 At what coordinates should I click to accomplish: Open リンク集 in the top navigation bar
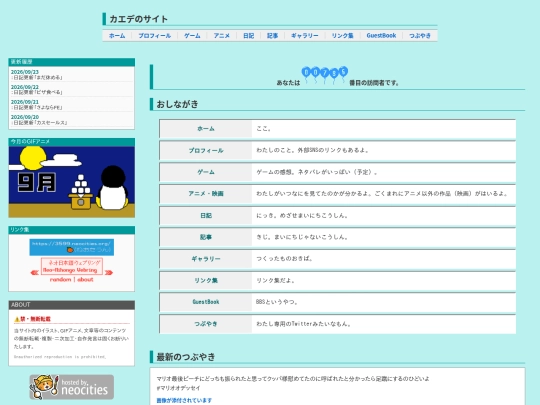click(342, 36)
